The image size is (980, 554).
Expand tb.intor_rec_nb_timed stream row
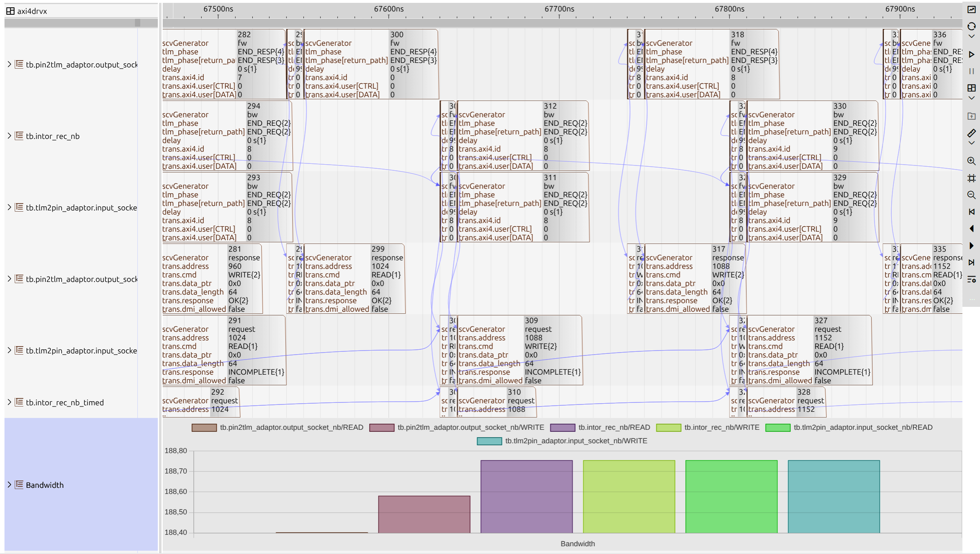coord(9,402)
